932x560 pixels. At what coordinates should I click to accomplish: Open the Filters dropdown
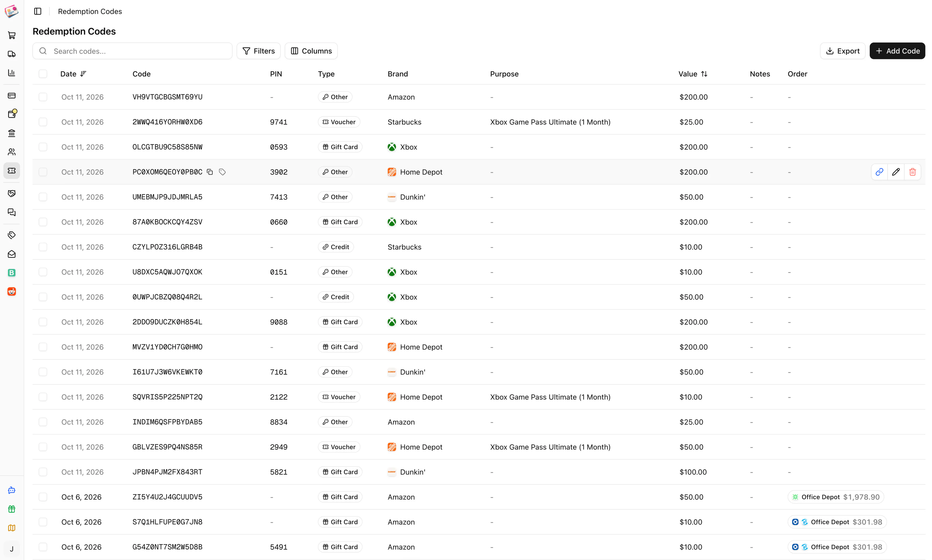point(258,51)
